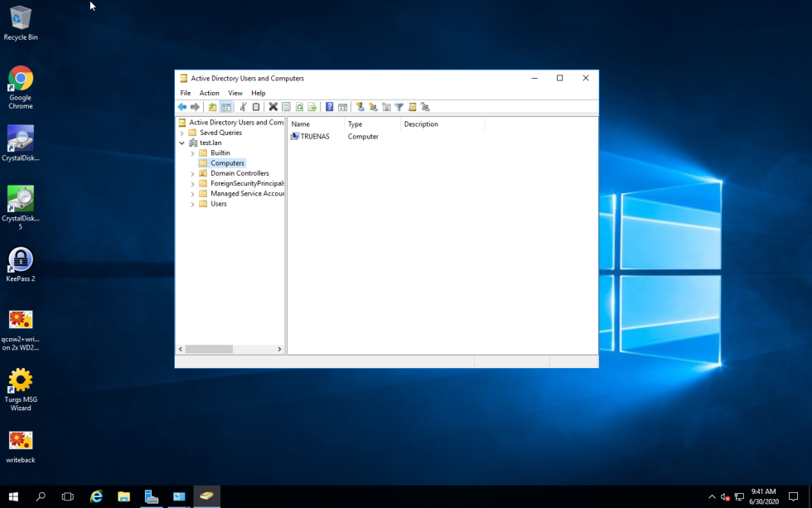The height and width of the screenshot is (508, 812).
Task: Click the Back arrow in the toolbar
Action: click(x=182, y=107)
